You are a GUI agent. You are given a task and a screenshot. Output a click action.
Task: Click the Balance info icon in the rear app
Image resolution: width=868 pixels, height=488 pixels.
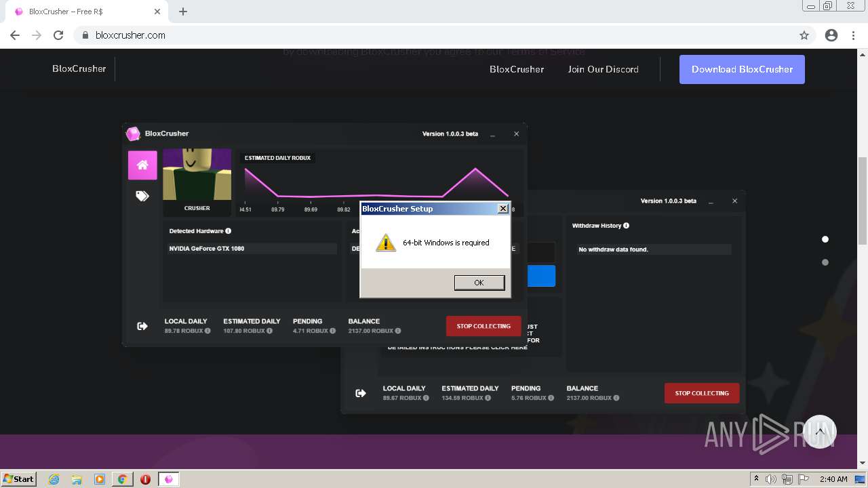[x=616, y=398]
